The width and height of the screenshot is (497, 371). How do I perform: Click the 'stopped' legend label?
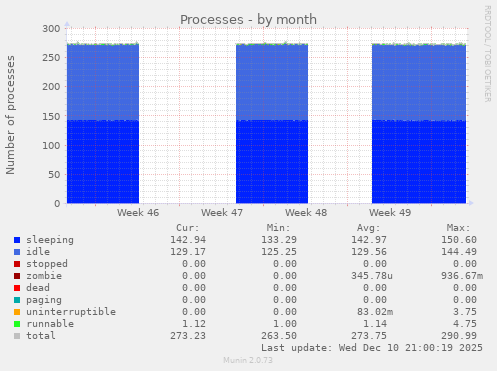[x=47, y=264]
